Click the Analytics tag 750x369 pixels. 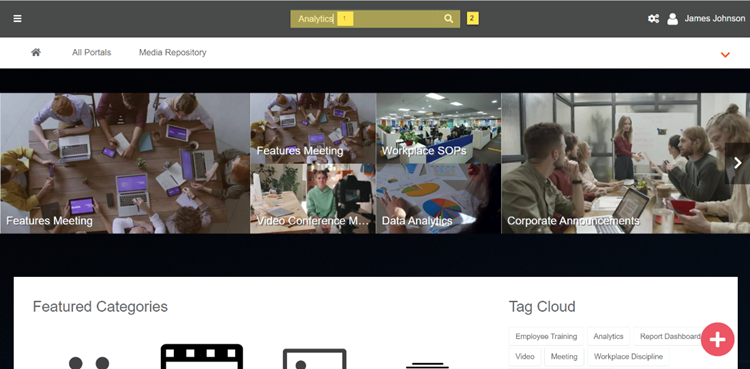point(608,336)
